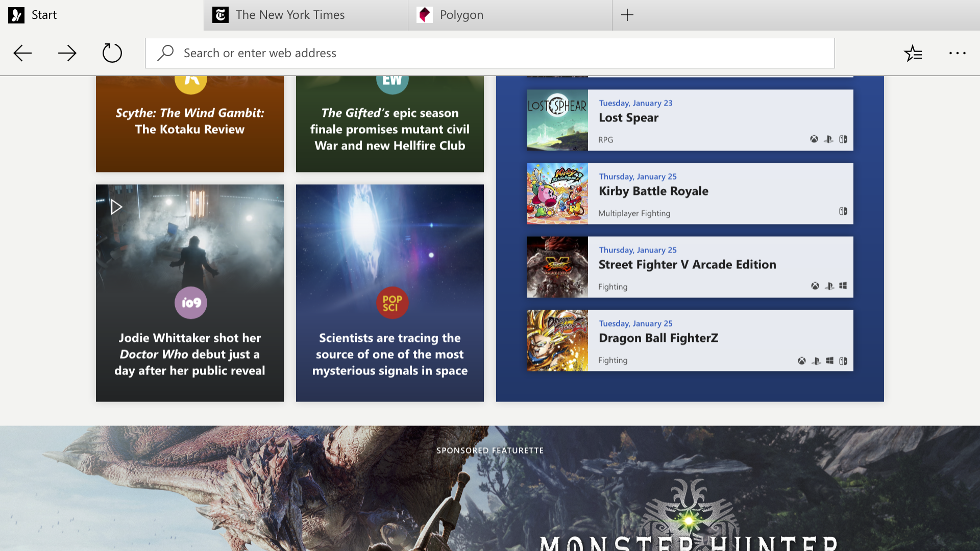Open The Gifted season finale article
The height and width of the screenshot is (551, 980).
click(x=390, y=129)
